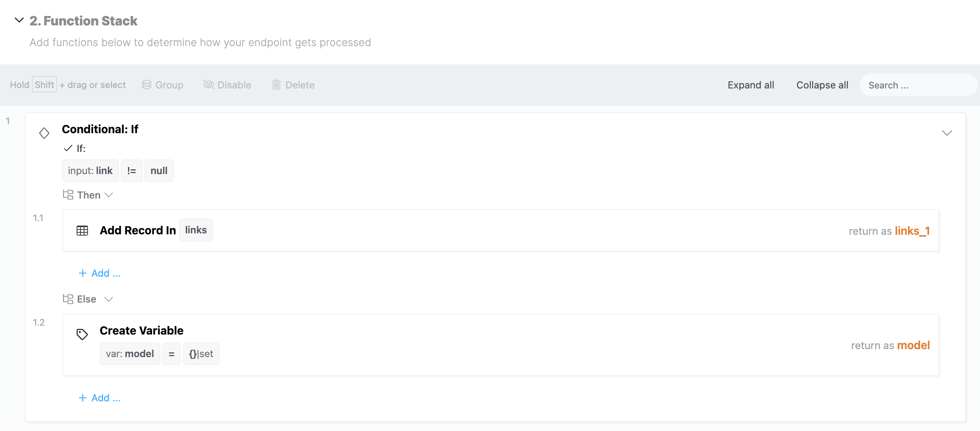Click the Then branch tree icon
The width and height of the screenshot is (980, 431).
(x=68, y=195)
